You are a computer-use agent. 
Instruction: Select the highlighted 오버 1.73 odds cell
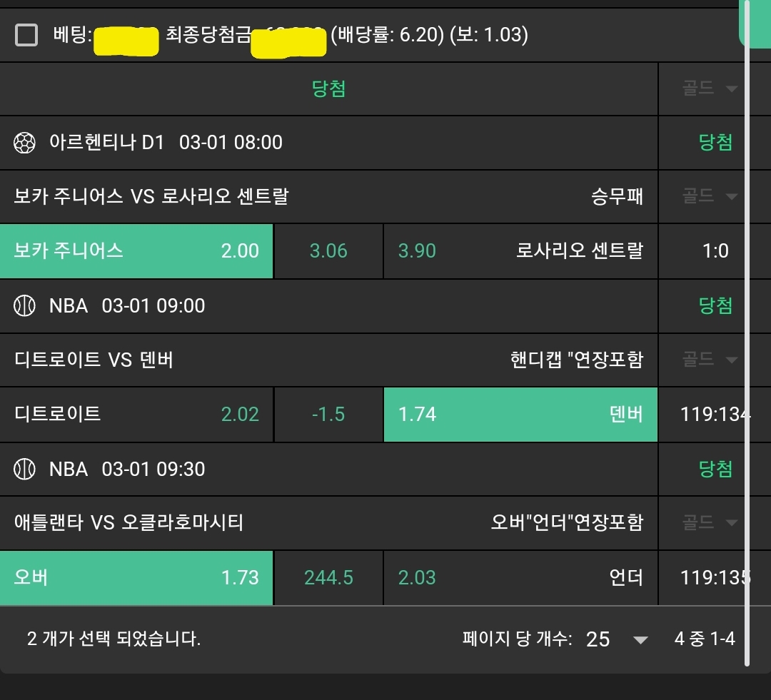coord(136,577)
